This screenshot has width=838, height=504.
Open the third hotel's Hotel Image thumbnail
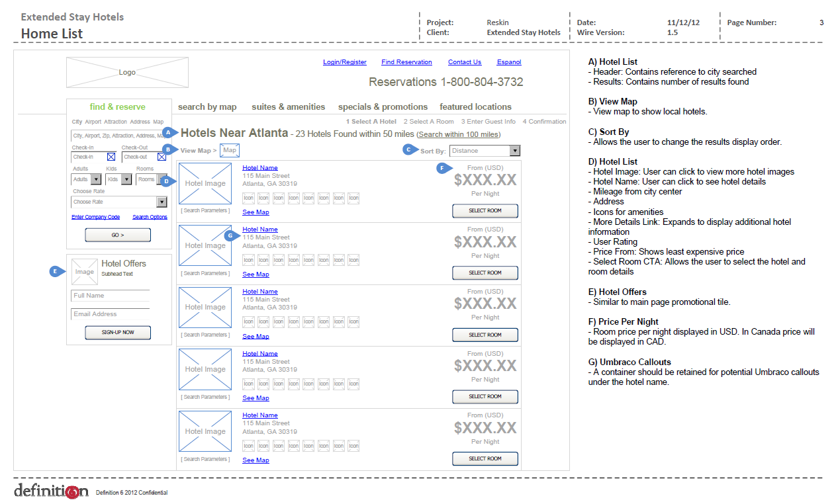(205, 308)
